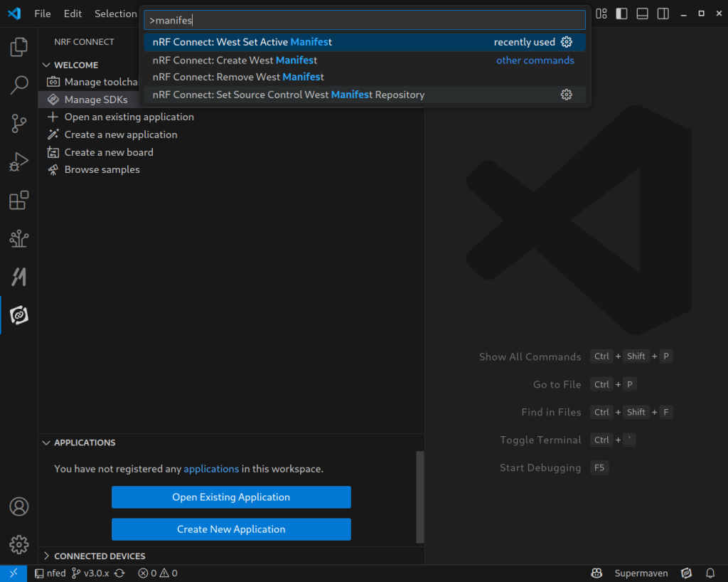Click Open Existing Application button

click(231, 497)
